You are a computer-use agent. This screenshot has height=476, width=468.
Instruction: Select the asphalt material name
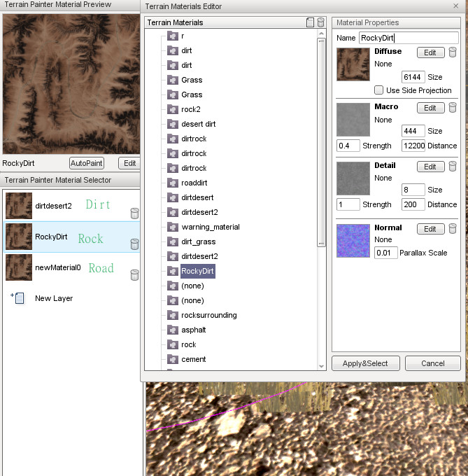click(x=194, y=330)
